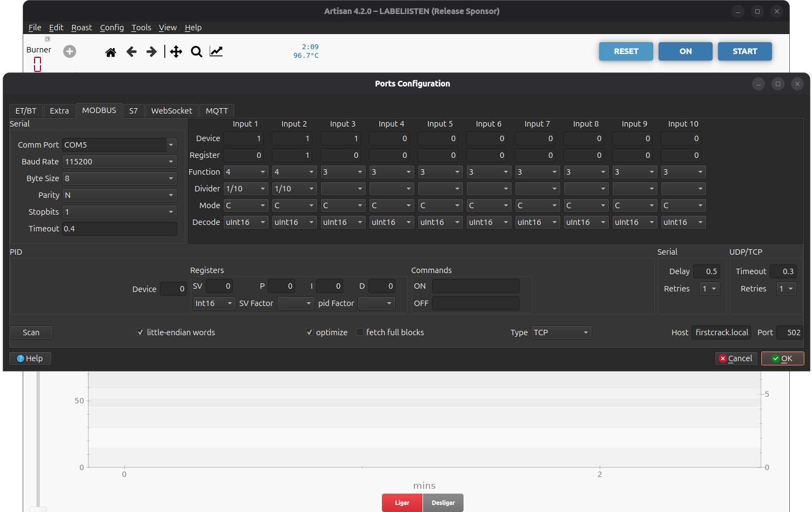Screen dimensions: 812x512
Task: Confirm ports settings with OK
Action: [782, 358]
